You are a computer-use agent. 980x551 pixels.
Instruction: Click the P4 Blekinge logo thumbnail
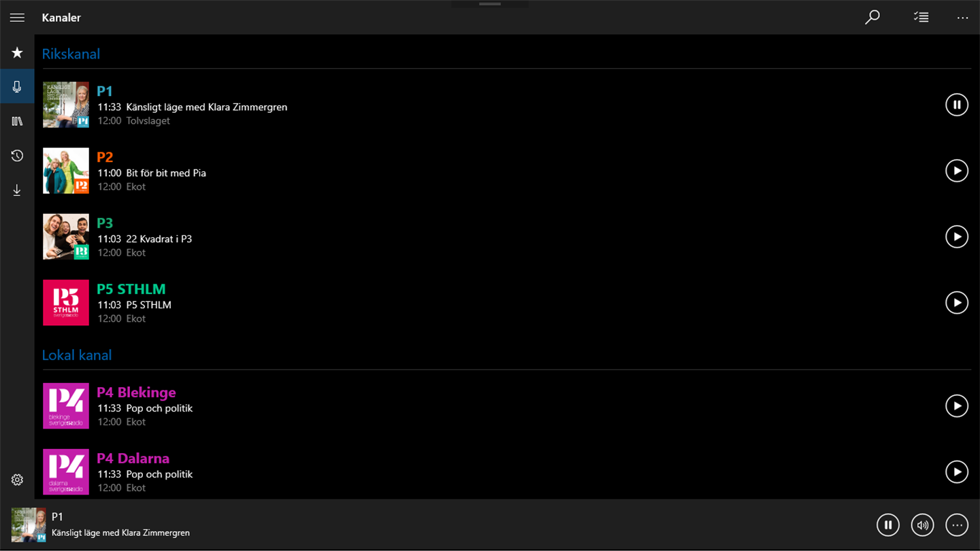(x=66, y=406)
